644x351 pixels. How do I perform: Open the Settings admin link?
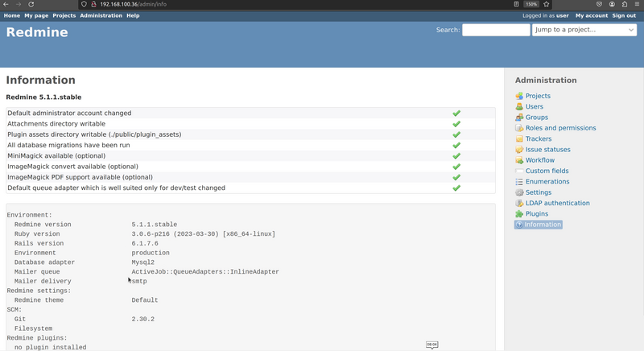pos(538,192)
